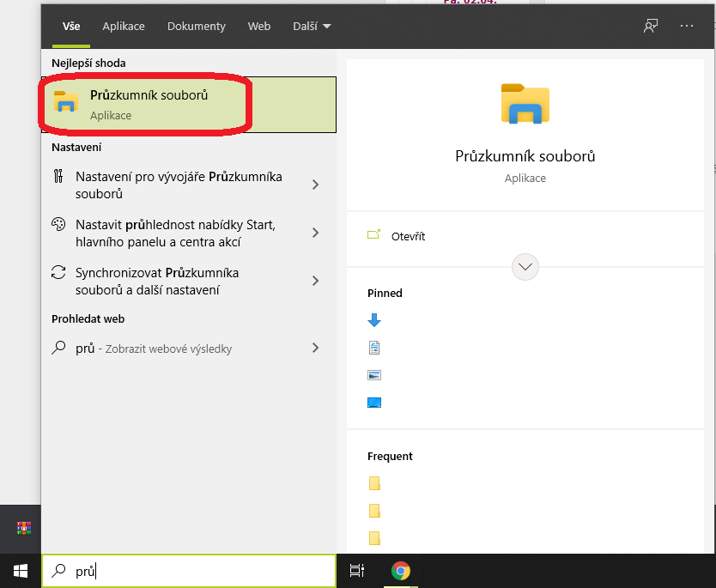Open pinned Documents page icon
Viewport: 716px width, 588px height.
373,348
